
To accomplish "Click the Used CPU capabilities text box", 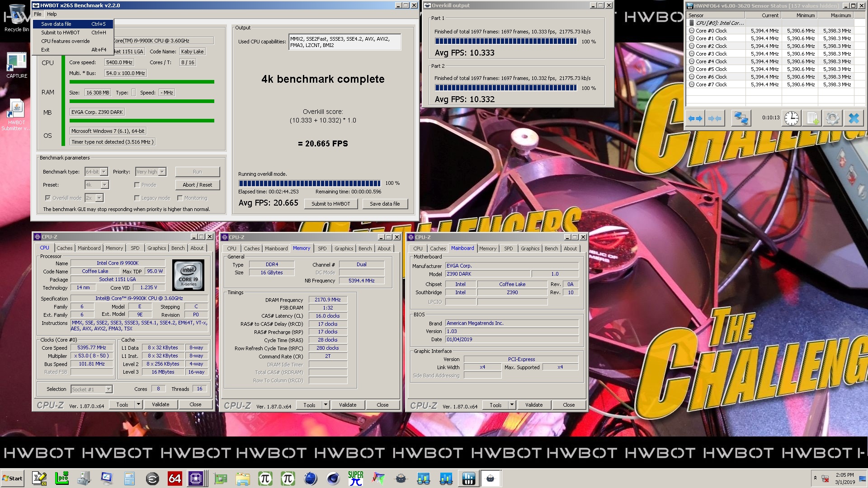I will (345, 42).
